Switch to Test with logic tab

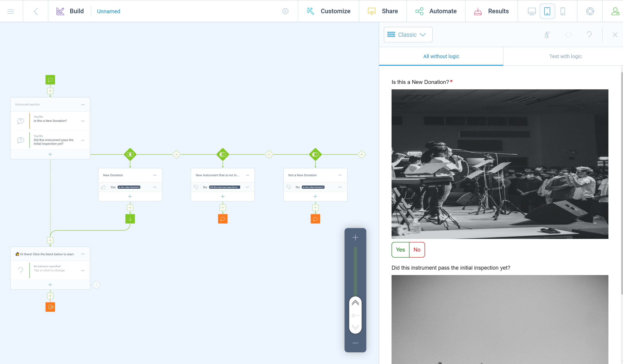[565, 56]
